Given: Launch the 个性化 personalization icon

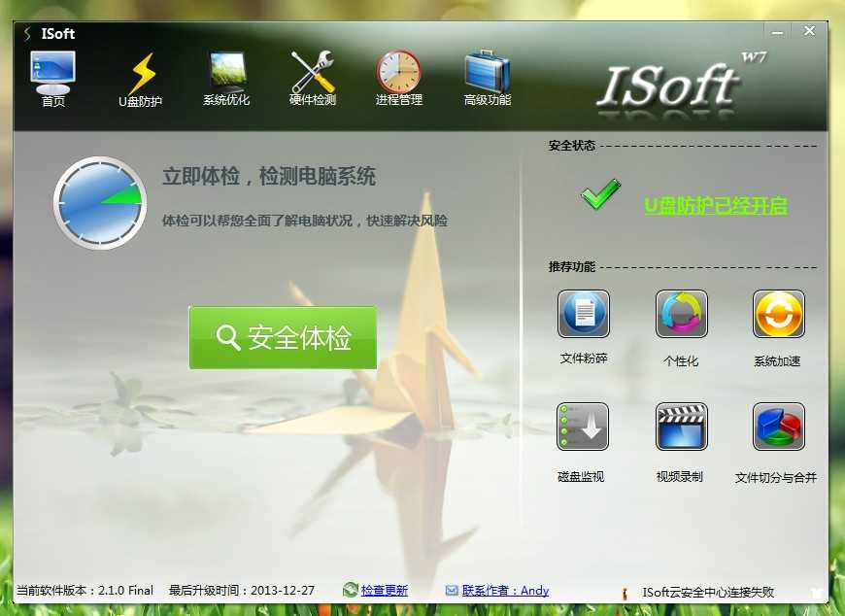Looking at the screenshot, I should (x=681, y=314).
